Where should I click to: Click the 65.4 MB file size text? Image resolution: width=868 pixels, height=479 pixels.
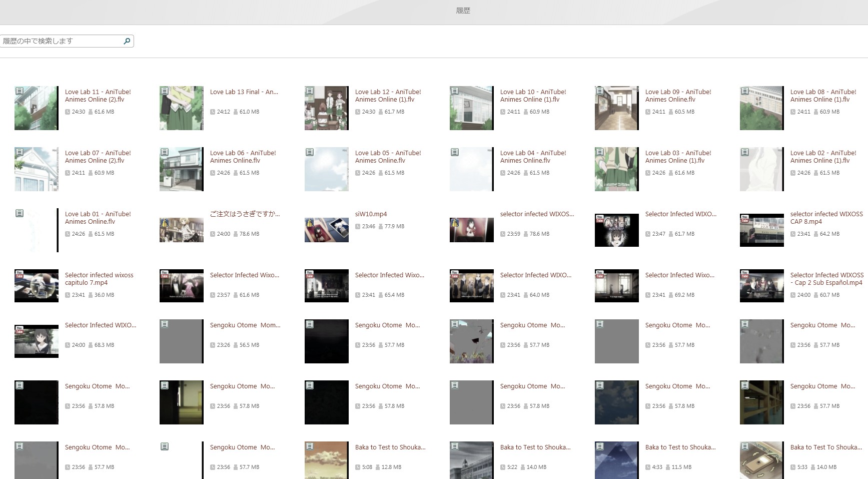click(x=395, y=295)
